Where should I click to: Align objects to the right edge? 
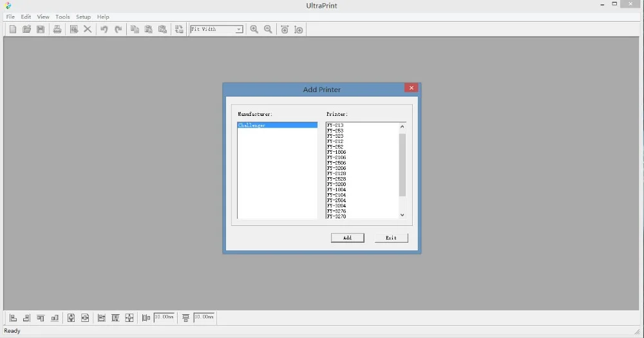coord(26,317)
